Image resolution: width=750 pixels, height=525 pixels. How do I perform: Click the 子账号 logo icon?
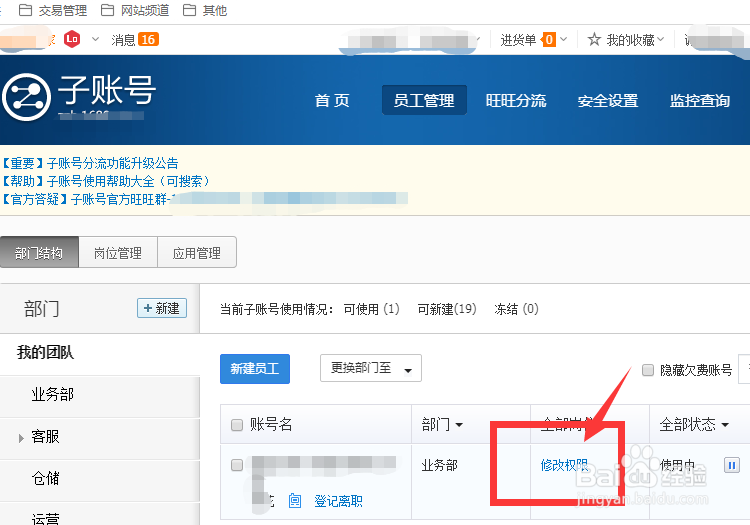click(x=26, y=97)
